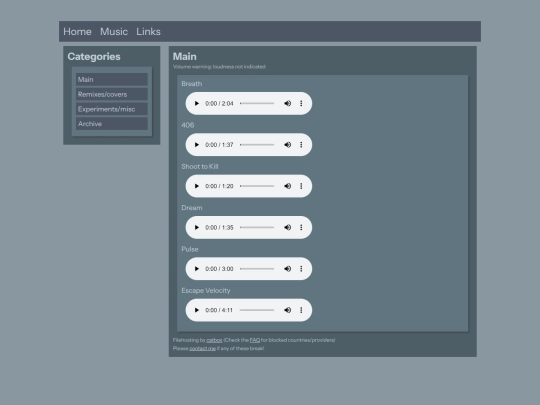Mute the 406 audio player
The width and height of the screenshot is (540, 405).
tap(287, 145)
